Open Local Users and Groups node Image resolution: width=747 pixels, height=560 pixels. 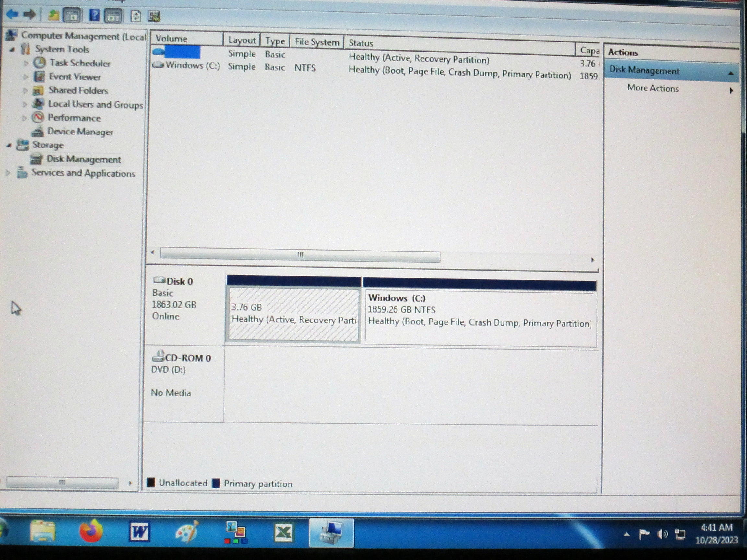(96, 104)
